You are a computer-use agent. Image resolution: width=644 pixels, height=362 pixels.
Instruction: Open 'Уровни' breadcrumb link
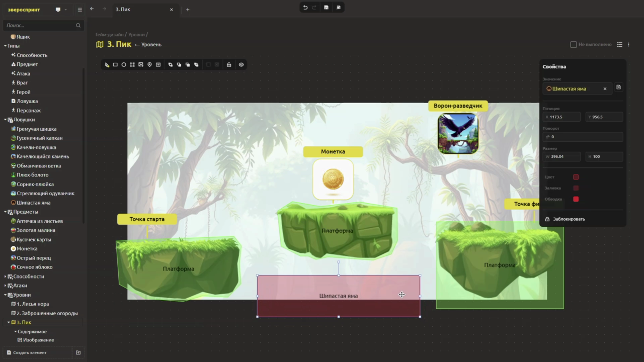(136, 35)
